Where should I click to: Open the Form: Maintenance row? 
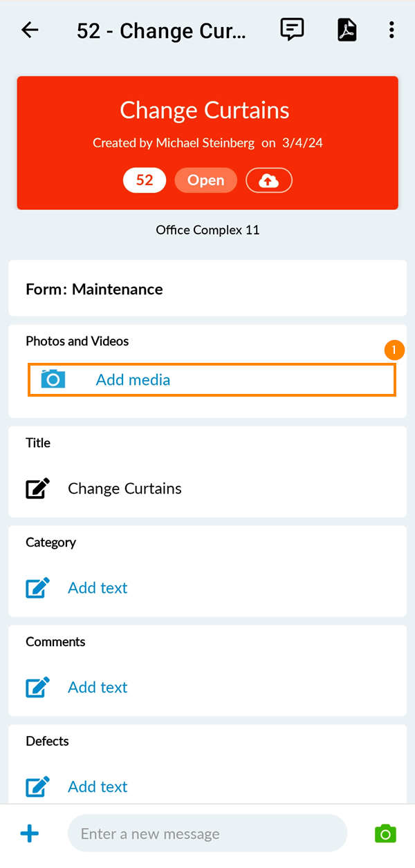click(x=207, y=289)
